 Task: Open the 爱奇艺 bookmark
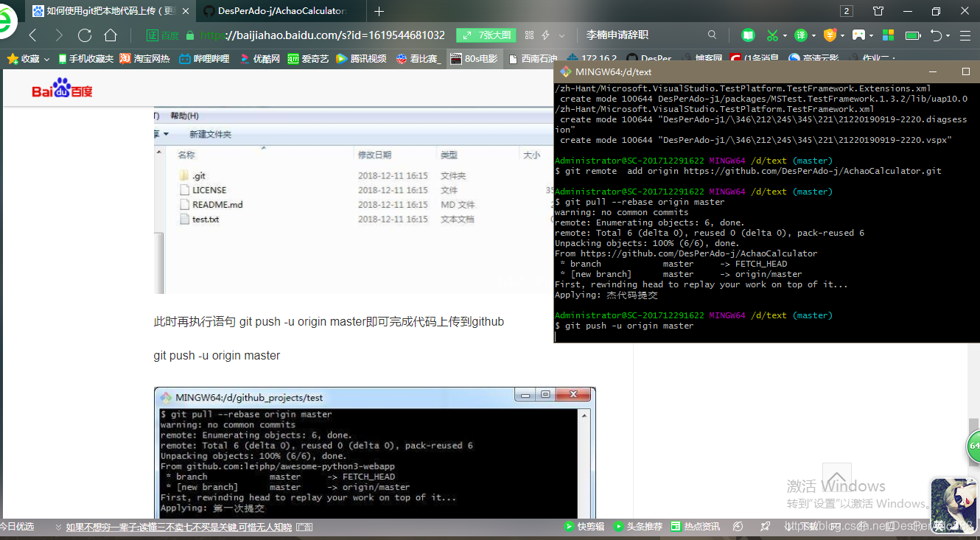308,58
